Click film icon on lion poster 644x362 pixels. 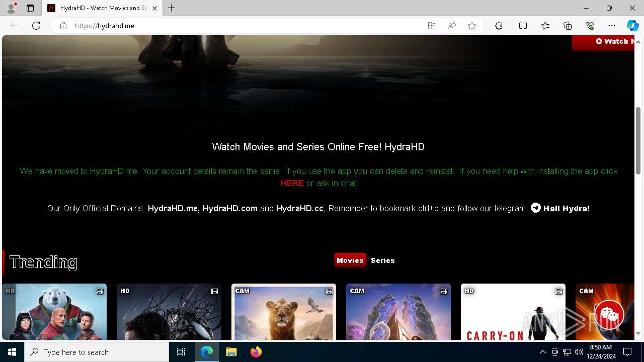pos(329,291)
